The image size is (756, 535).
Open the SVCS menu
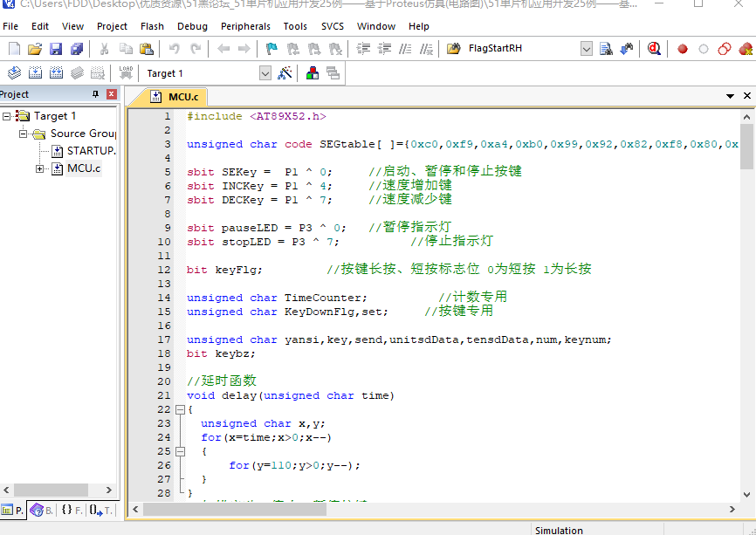333,26
